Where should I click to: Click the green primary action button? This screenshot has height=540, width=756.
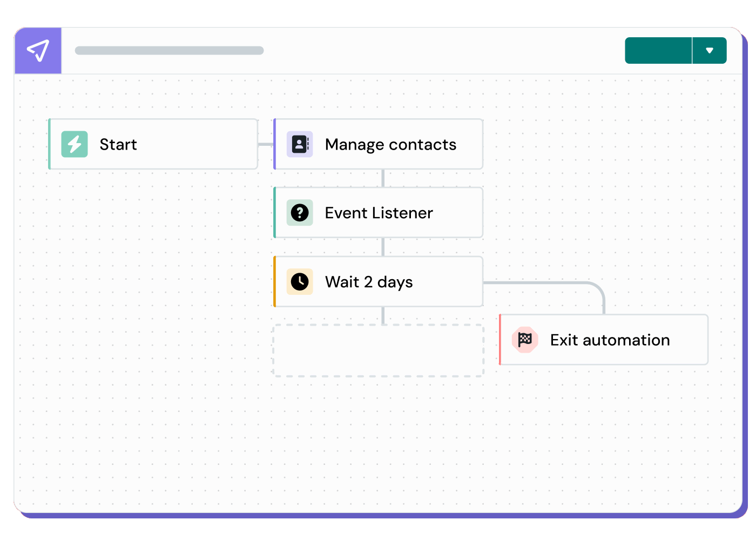[x=658, y=51]
